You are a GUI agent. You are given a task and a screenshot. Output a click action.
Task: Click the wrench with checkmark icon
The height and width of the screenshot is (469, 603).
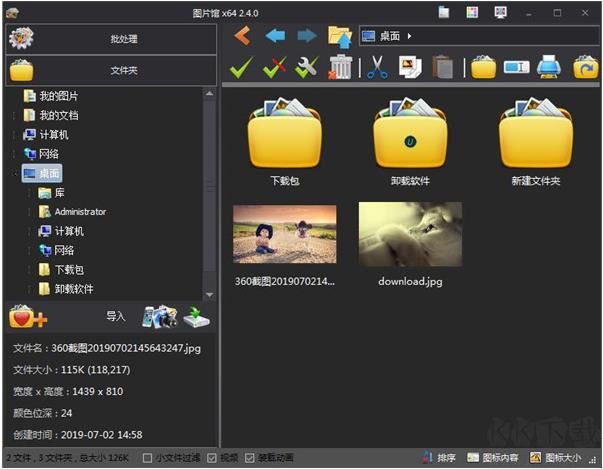[306, 68]
